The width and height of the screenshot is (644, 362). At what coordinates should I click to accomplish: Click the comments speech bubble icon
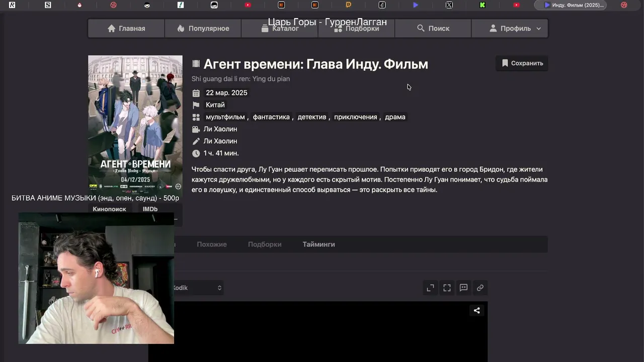coord(463,288)
